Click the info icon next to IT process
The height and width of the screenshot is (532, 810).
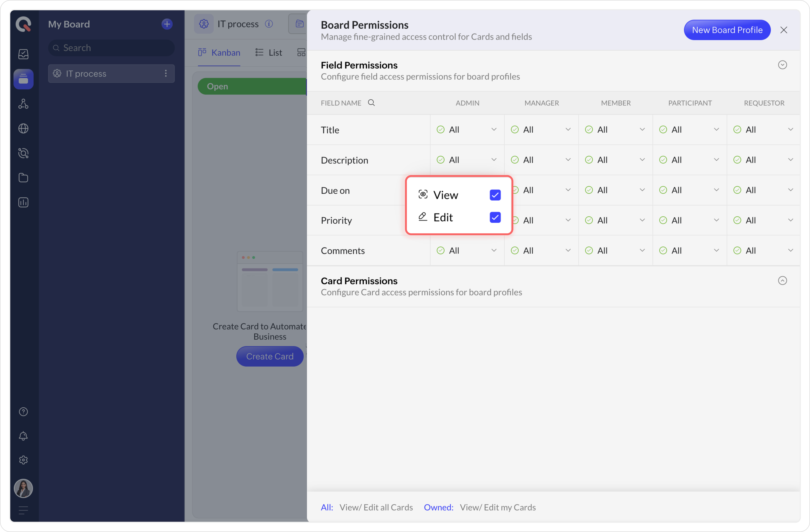coord(269,24)
